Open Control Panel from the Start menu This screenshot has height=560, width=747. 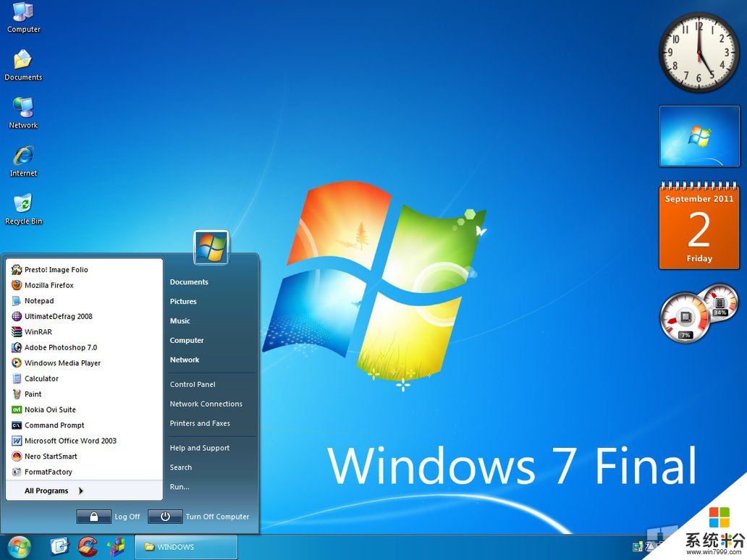(193, 384)
